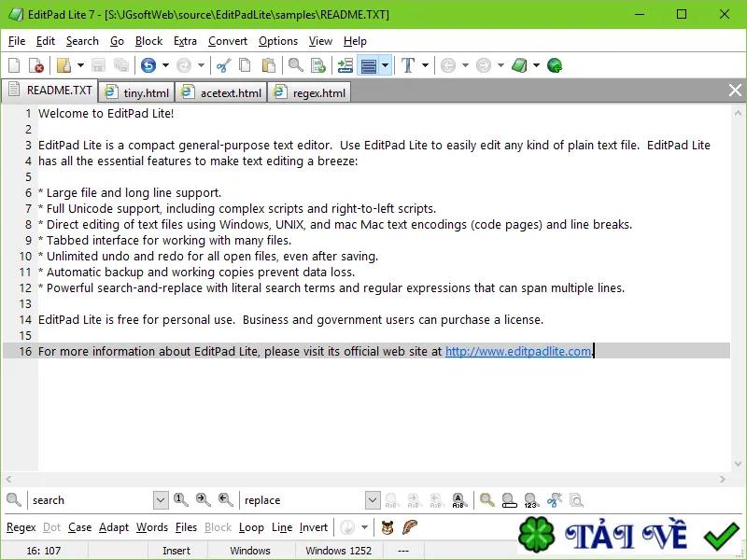Click the Open file folder icon
The image size is (747, 560).
point(63,65)
